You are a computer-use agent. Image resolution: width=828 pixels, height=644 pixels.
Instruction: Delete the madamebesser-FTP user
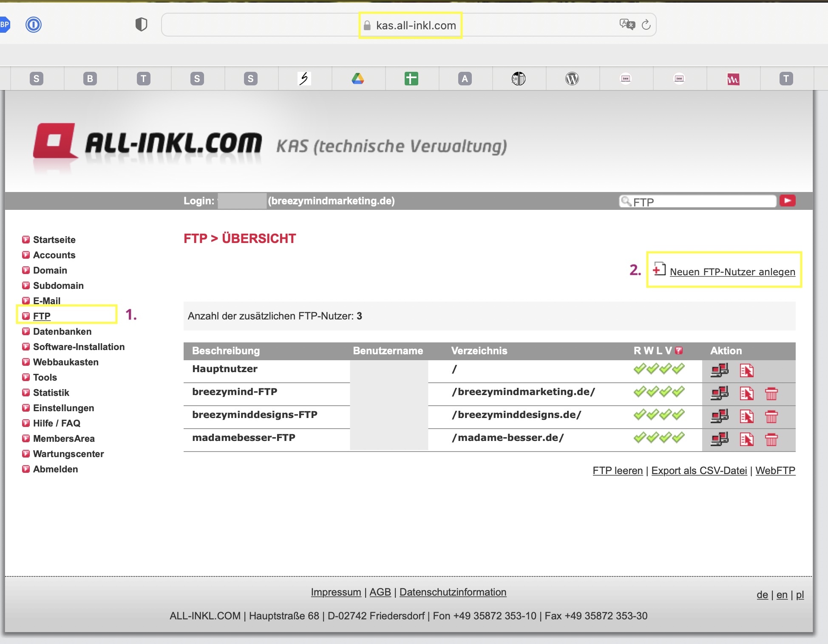[x=771, y=440]
